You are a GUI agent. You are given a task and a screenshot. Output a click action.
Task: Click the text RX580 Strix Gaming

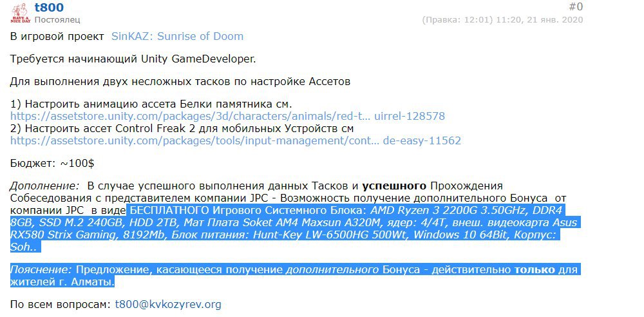62,235
